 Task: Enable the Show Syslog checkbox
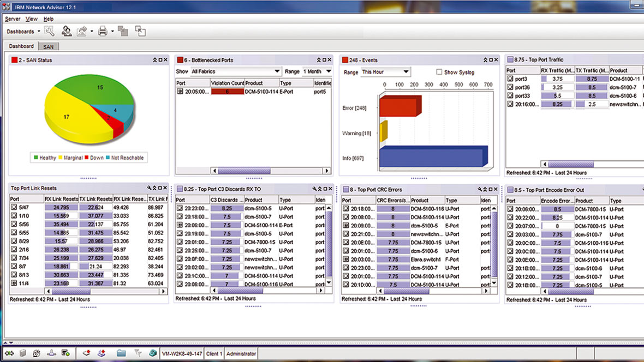tap(439, 71)
